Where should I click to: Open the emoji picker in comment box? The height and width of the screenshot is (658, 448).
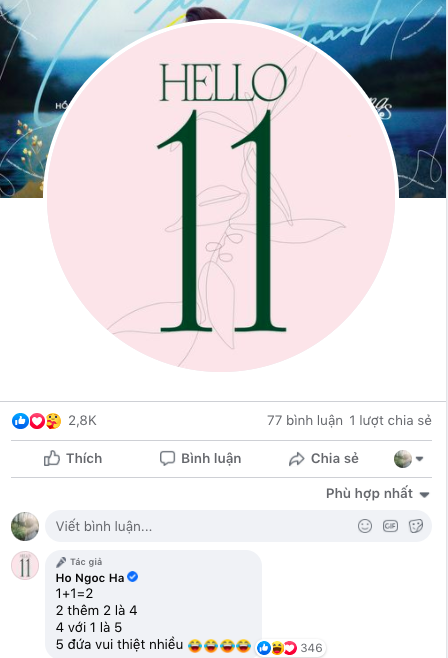coord(365,526)
